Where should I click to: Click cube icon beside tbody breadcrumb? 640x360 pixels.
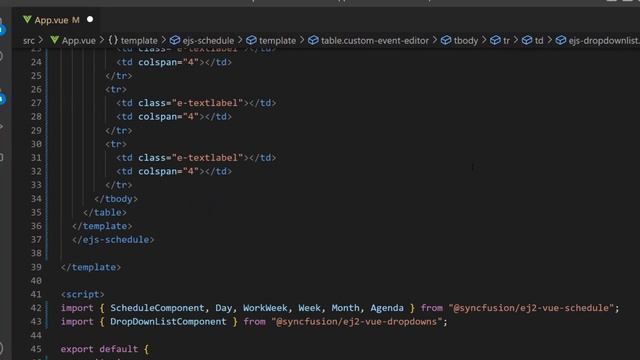(446, 40)
